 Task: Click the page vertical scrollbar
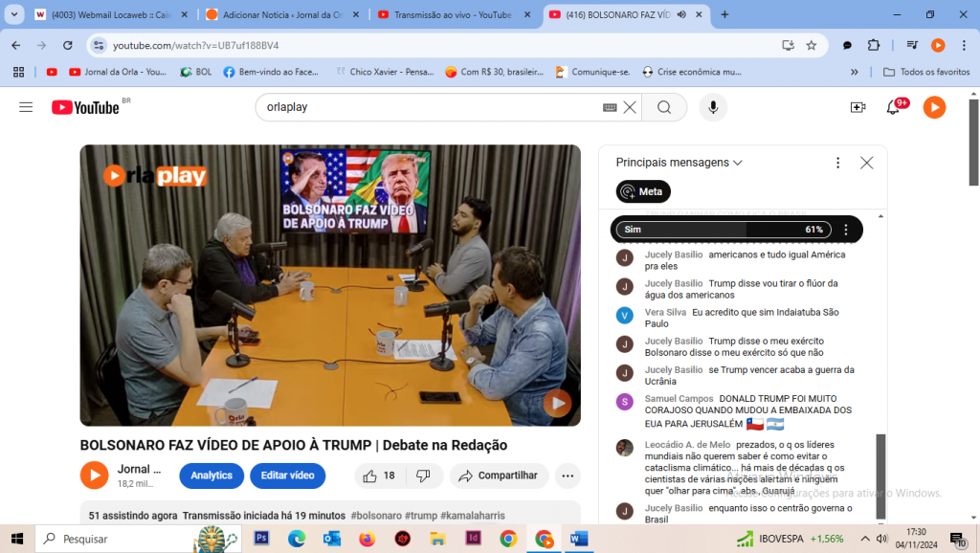coord(973,143)
